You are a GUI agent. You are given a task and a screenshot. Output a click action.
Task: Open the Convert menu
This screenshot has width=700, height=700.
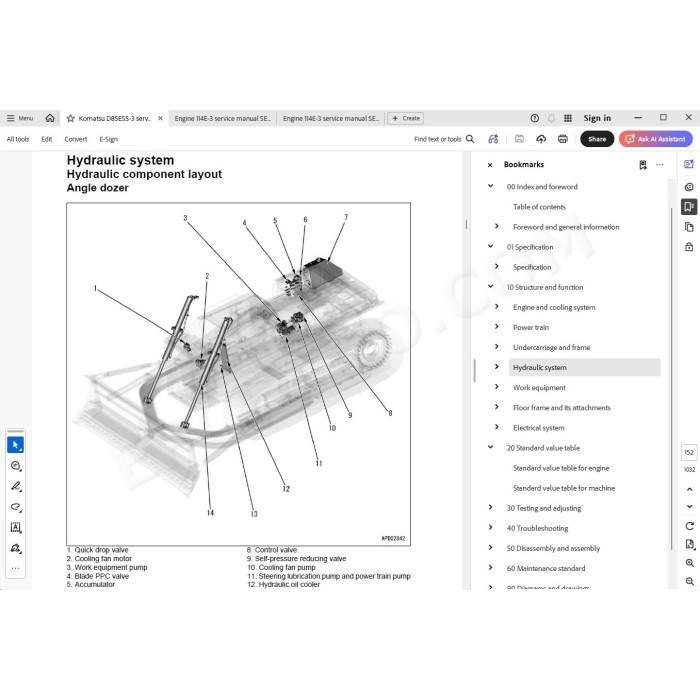tap(76, 139)
